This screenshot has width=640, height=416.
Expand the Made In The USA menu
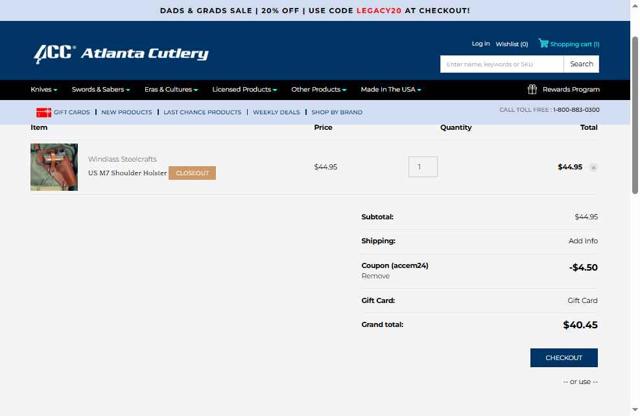tap(390, 89)
